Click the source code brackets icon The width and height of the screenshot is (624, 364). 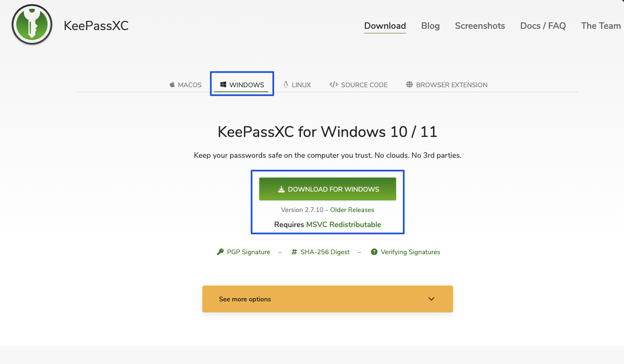pos(334,85)
